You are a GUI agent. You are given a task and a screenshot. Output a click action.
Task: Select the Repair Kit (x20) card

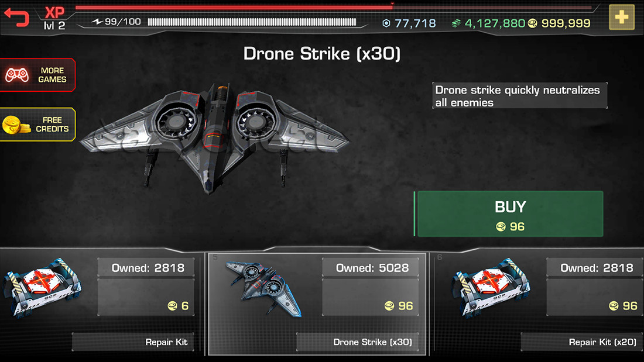tap(538, 304)
